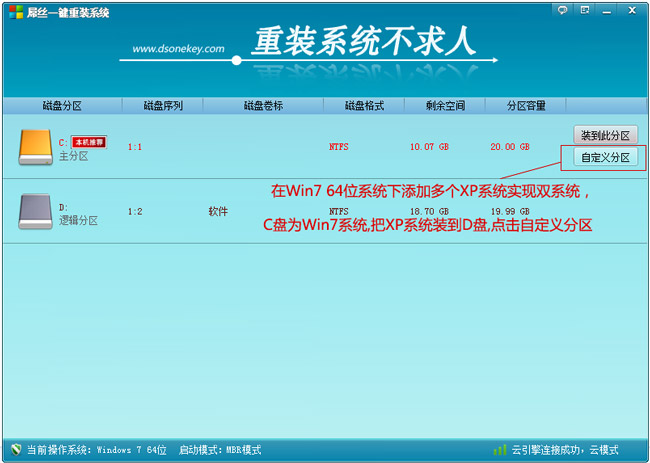Screen dimensions: 650x463
Task: Select the 磁盘格式 column header
Action: click(364, 105)
